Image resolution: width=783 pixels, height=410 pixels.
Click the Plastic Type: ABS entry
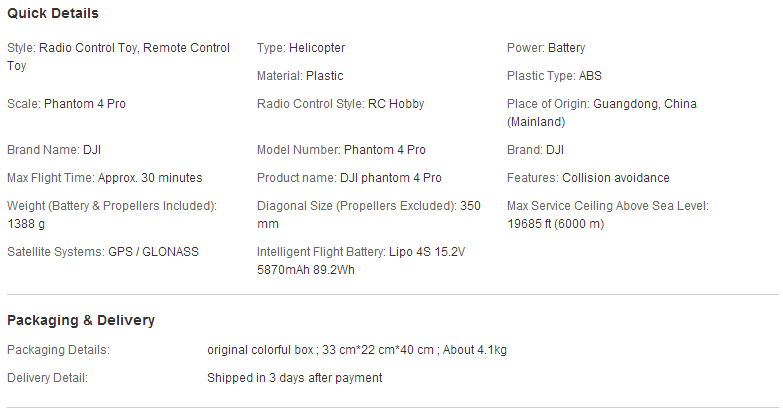pyautogui.click(x=554, y=76)
